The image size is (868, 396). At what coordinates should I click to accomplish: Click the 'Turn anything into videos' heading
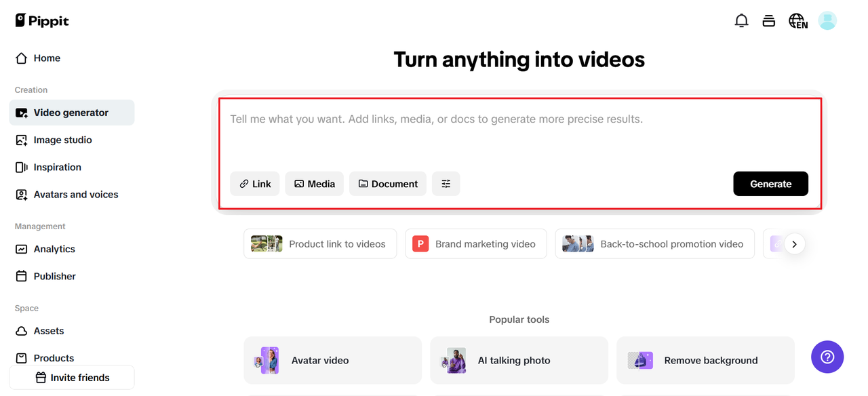point(519,60)
